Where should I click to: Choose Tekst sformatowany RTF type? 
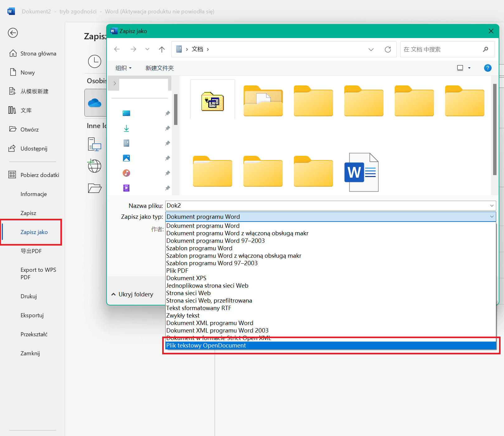(331, 308)
